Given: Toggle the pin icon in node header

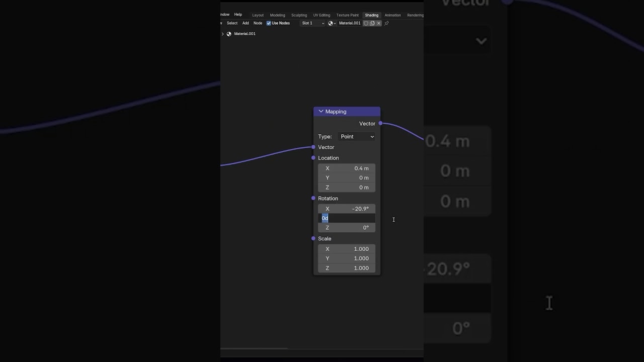Looking at the screenshot, I should coord(386,23).
